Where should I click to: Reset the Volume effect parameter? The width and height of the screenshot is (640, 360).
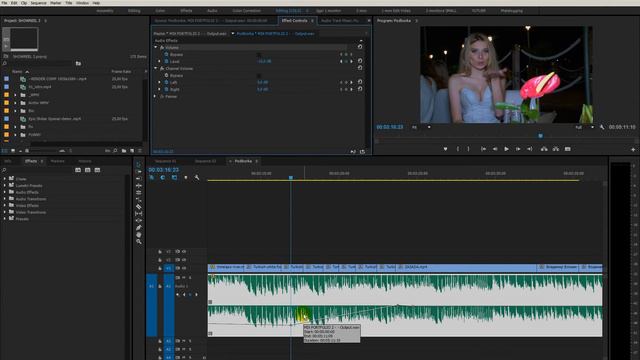[x=360, y=47]
